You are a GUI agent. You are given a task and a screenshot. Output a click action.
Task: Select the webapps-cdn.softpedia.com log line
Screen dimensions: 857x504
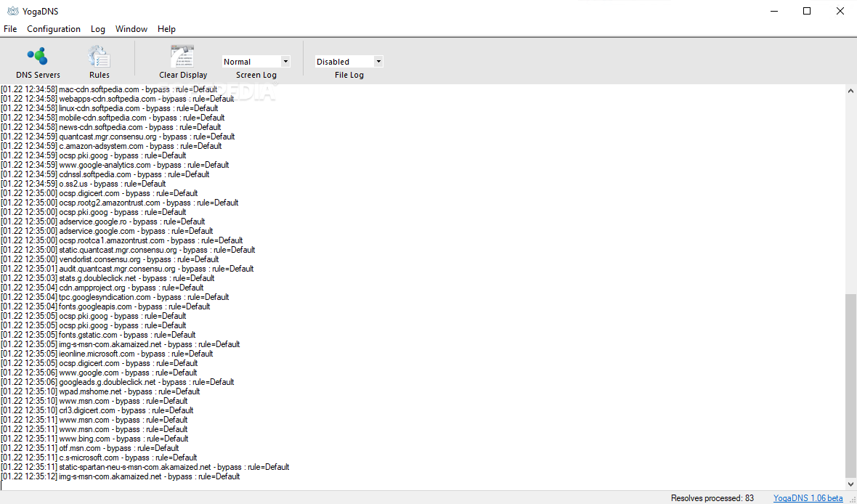(x=118, y=99)
